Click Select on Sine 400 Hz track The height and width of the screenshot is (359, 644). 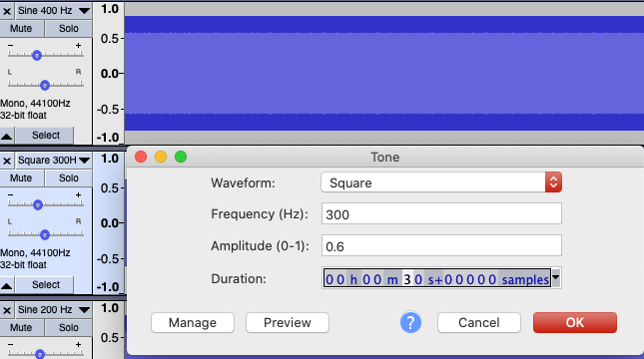[x=45, y=136]
